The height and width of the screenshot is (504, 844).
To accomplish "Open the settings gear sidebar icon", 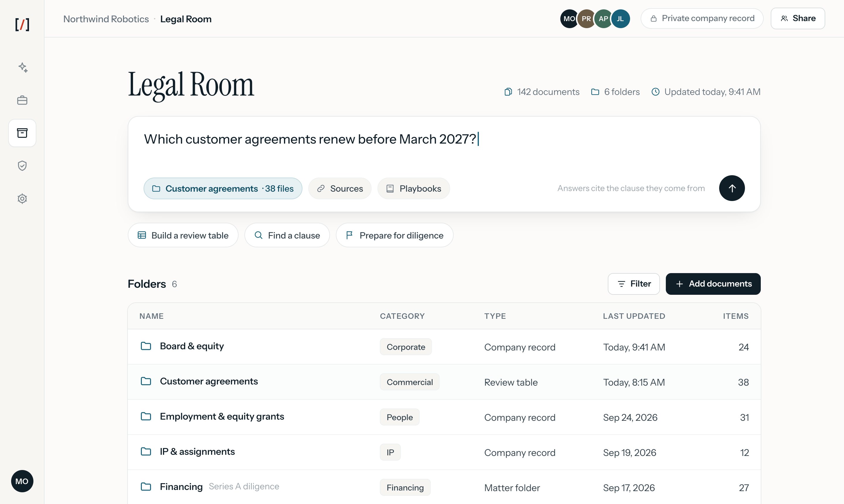I will pyautogui.click(x=22, y=199).
